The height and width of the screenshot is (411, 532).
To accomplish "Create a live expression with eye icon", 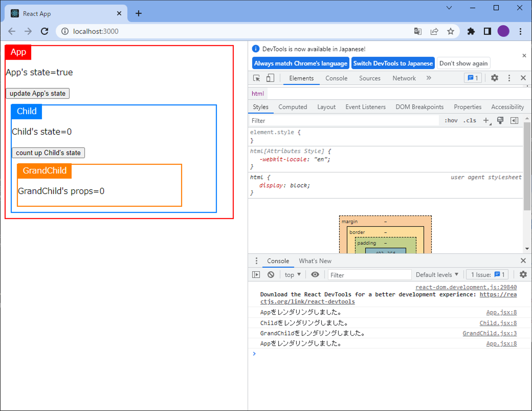I will pyautogui.click(x=315, y=275).
